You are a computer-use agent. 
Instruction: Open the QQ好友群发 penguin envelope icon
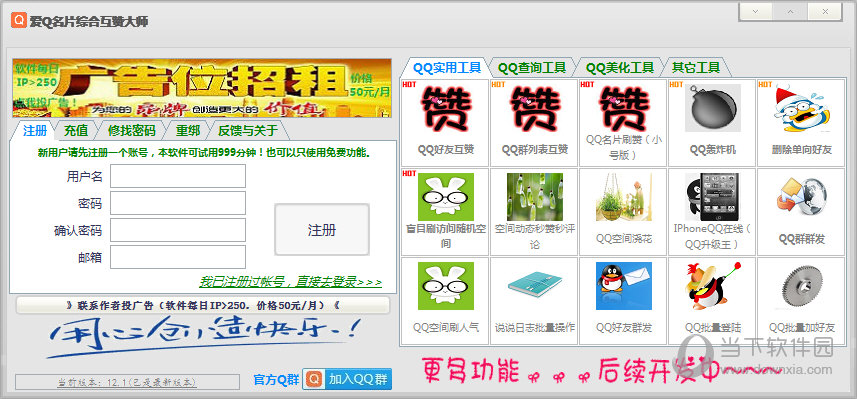(x=624, y=286)
